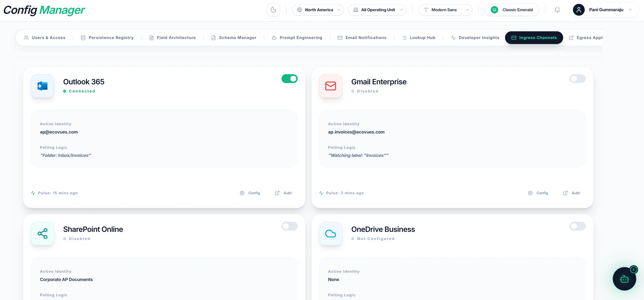Switch to the Users & Access tab
The height and width of the screenshot is (300, 644).
[45, 38]
